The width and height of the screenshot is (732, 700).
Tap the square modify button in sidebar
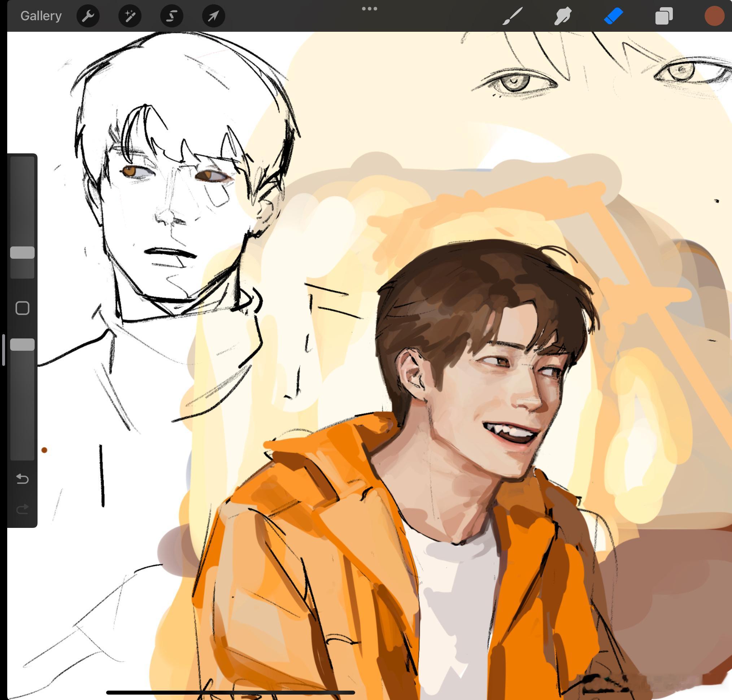point(22,308)
